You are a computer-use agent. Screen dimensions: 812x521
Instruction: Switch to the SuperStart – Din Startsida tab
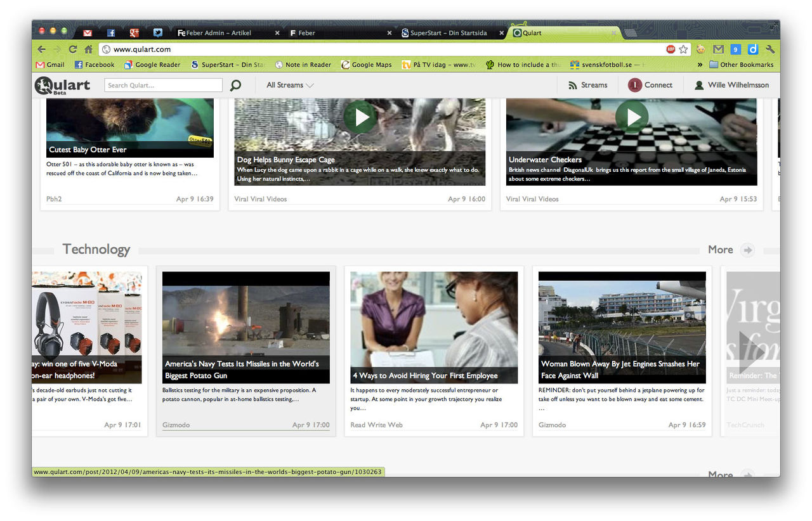448,33
